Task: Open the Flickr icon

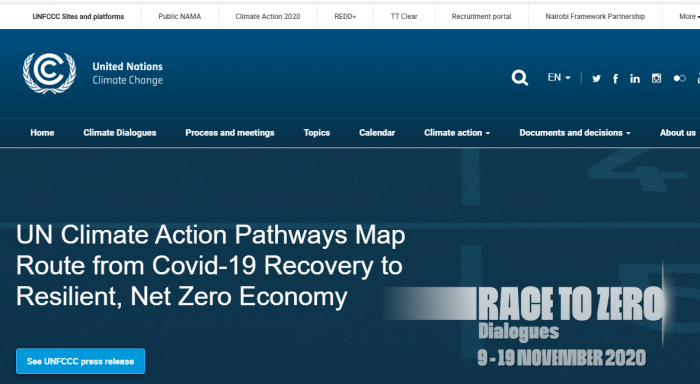Action: 679,78
